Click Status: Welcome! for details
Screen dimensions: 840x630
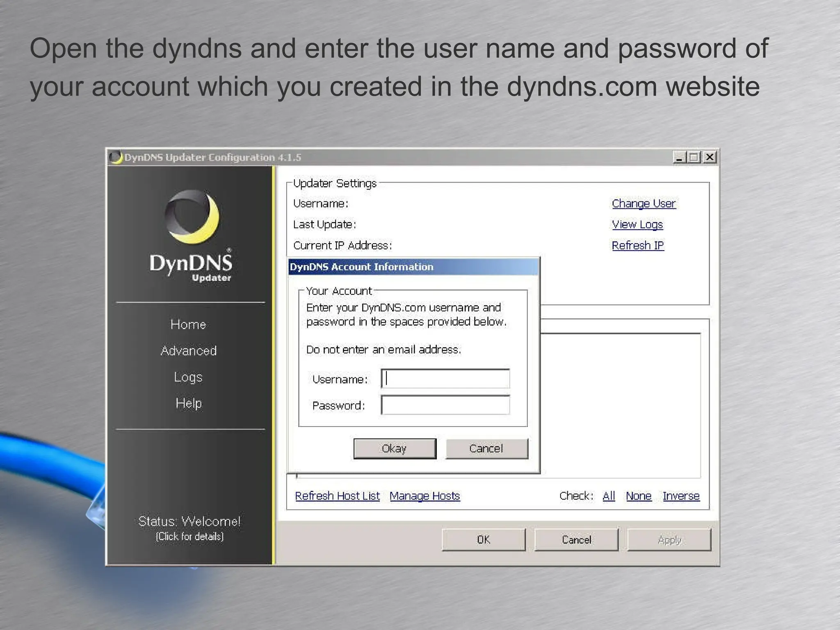click(189, 528)
